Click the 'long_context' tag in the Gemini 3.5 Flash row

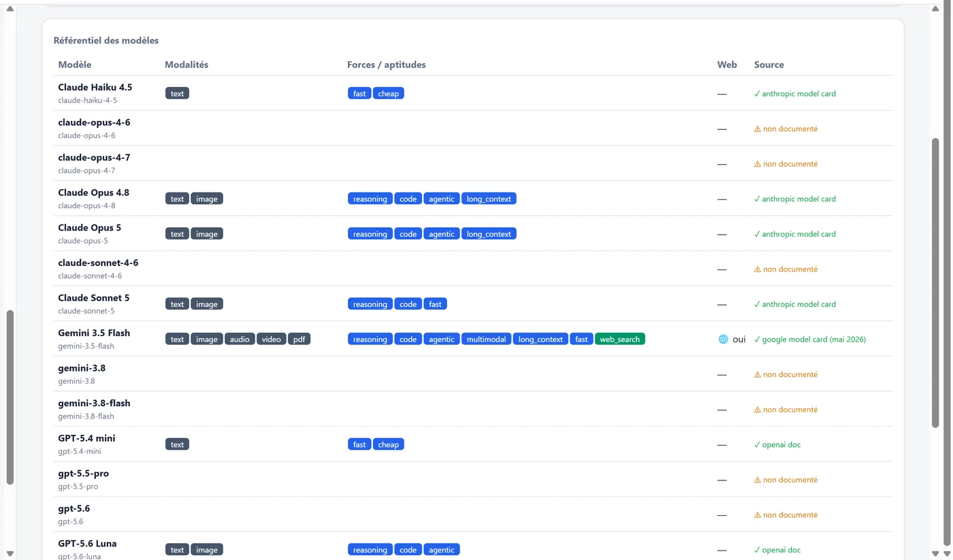coord(541,339)
